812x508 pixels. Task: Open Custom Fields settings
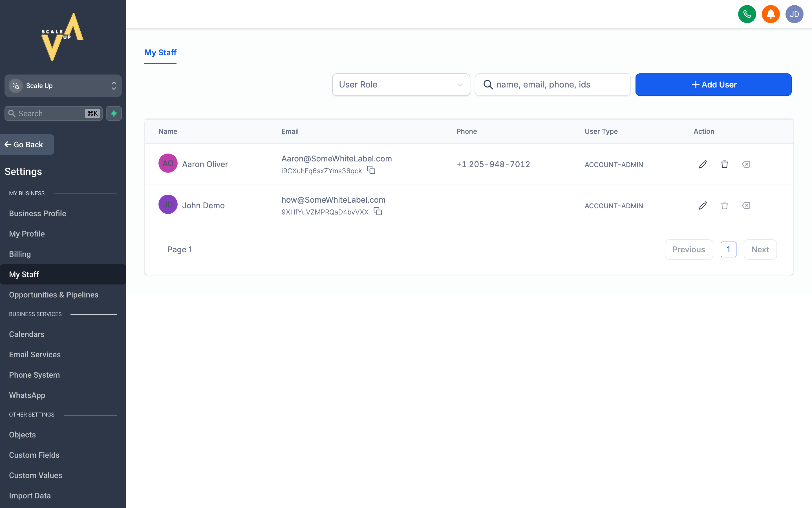click(x=34, y=455)
